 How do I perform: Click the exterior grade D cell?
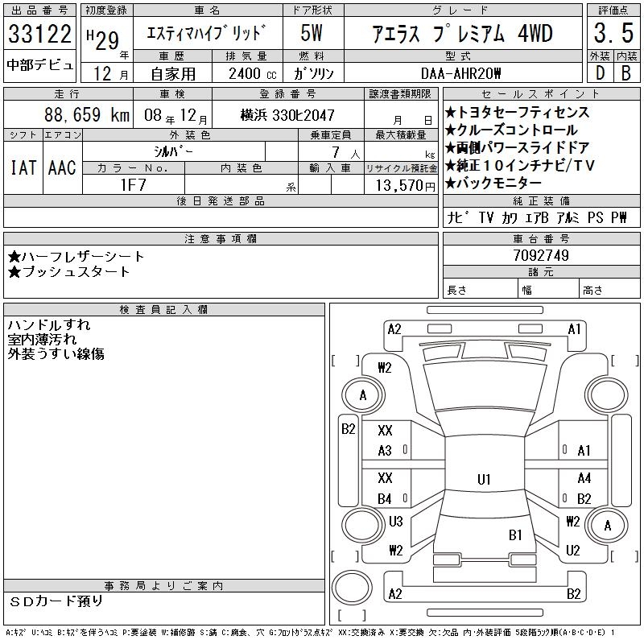pyautogui.click(x=600, y=72)
